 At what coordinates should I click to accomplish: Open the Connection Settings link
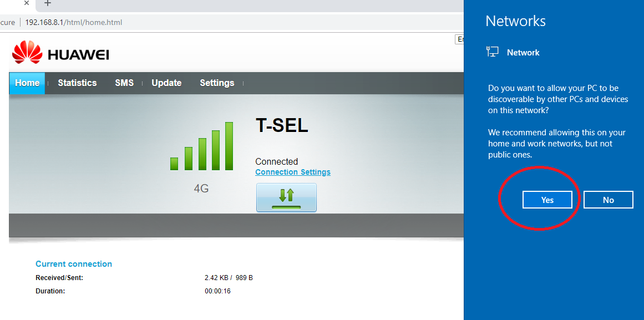[293, 172]
